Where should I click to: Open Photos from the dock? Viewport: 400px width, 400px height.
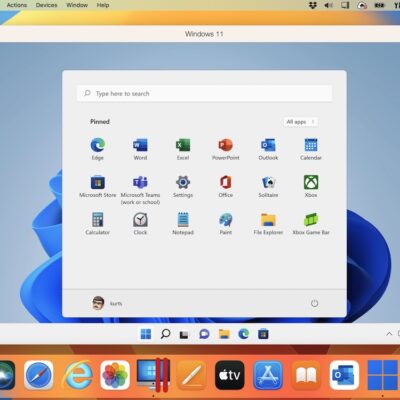115,375
